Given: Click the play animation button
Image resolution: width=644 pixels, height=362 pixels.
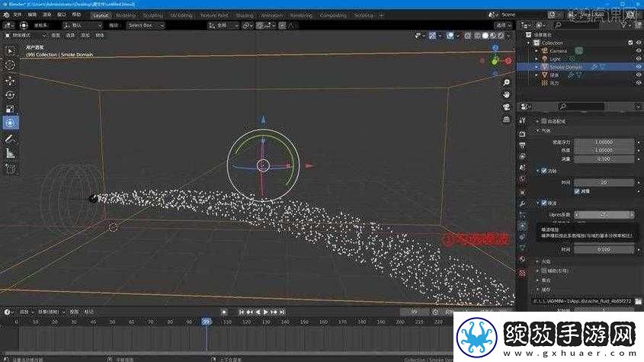Looking at the screenshot, I should tap(266, 312).
